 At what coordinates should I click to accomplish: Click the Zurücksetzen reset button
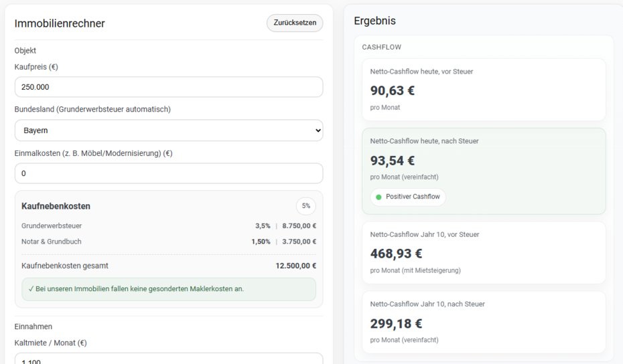(x=295, y=23)
